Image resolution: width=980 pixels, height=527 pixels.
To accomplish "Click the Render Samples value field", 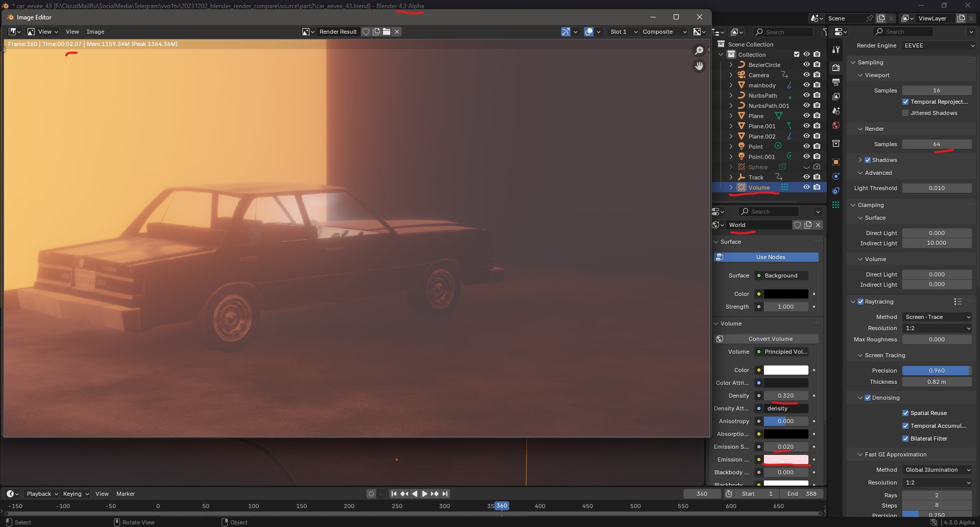I will click(937, 144).
